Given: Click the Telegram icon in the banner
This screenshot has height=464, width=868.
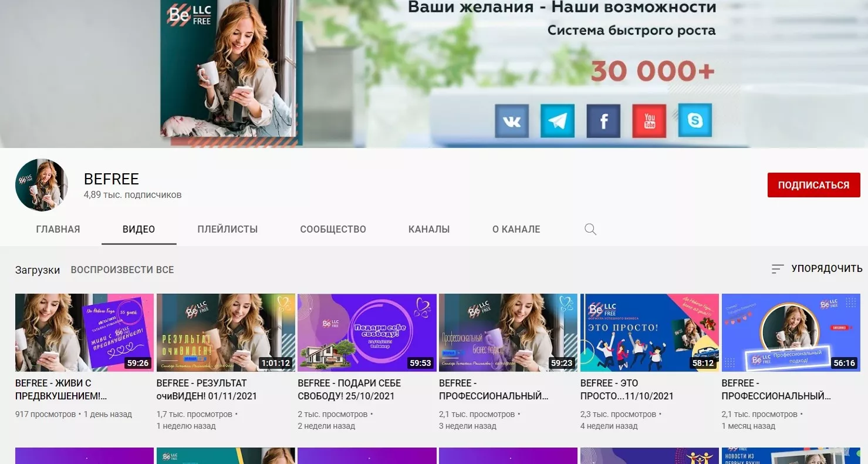Looking at the screenshot, I should click(558, 121).
